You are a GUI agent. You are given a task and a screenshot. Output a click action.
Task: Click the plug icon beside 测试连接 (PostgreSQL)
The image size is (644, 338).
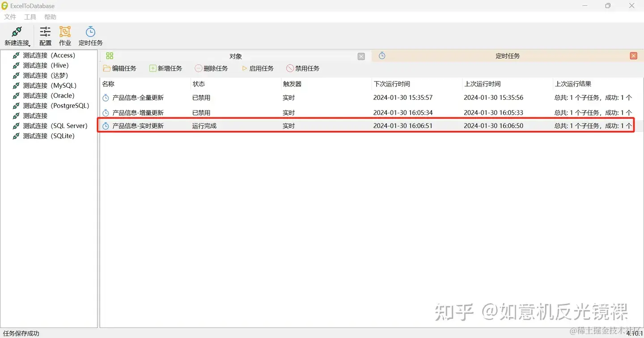click(x=16, y=106)
